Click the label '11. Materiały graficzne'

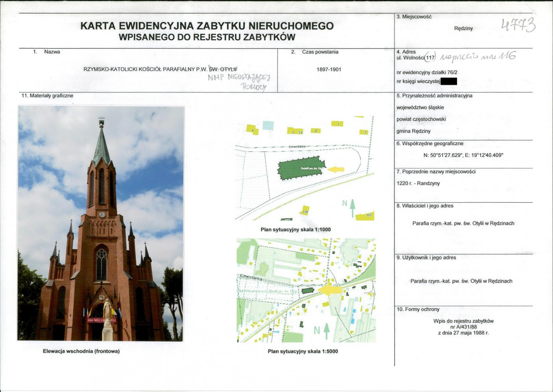[47, 96]
